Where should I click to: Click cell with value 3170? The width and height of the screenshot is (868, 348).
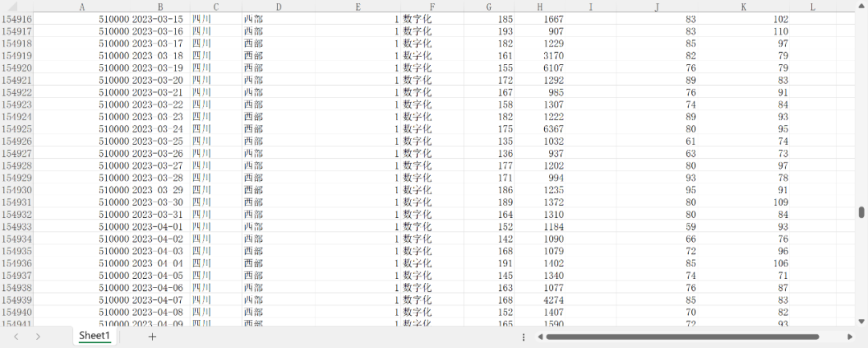(x=540, y=55)
